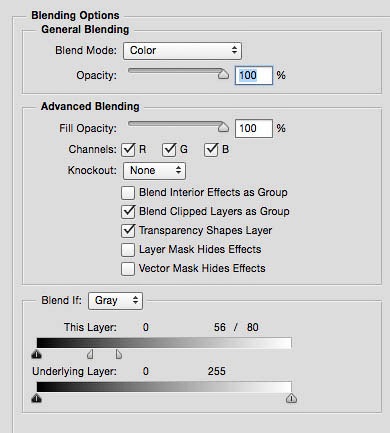Screen dimensions: 390x433
Task: Uncheck the B channel checkbox
Action: (211, 150)
